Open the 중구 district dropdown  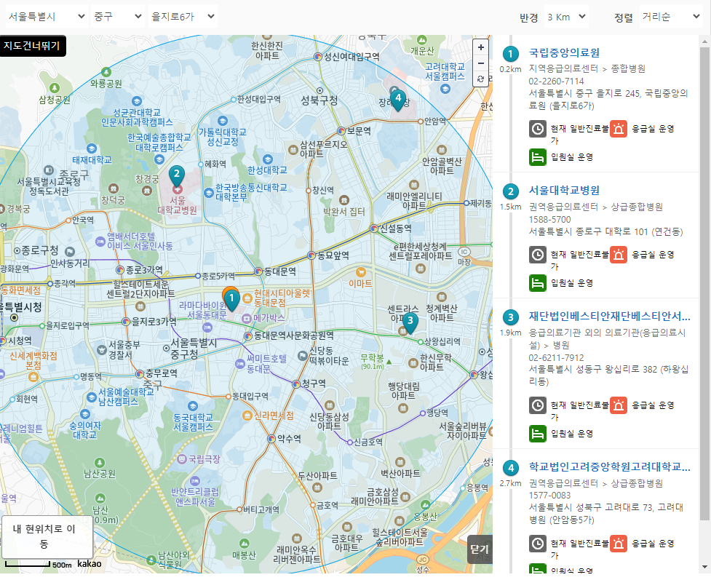tap(118, 17)
